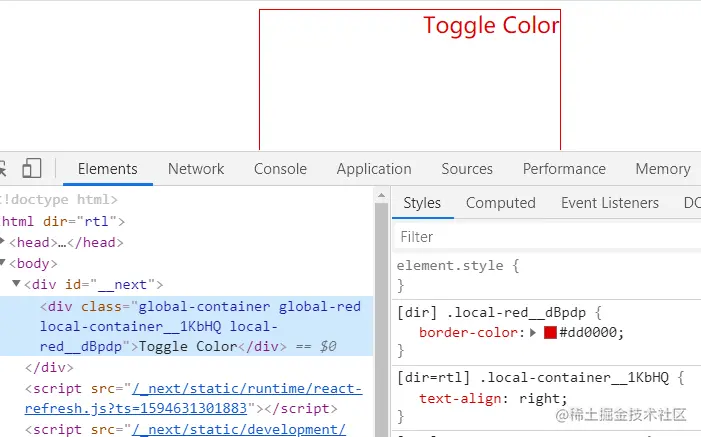Edit the text-align value "right"
Viewport: 701px width, 437px height.
tap(540, 398)
